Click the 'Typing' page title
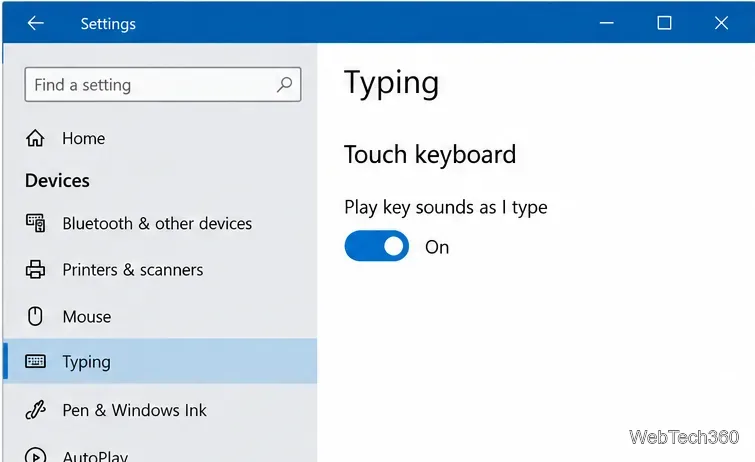This screenshot has width=755, height=462. click(391, 83)
